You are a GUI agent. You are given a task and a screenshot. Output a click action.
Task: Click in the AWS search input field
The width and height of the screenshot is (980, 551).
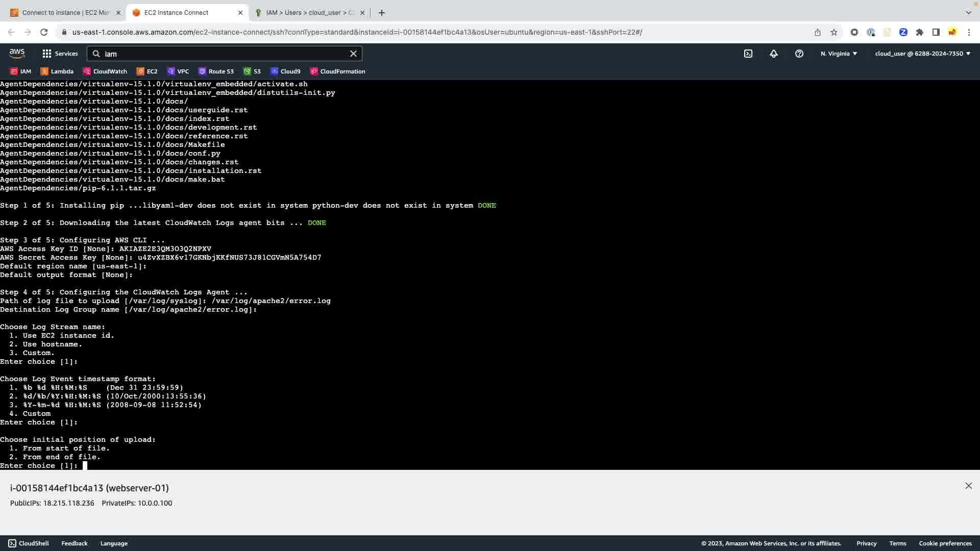point(225,54)
